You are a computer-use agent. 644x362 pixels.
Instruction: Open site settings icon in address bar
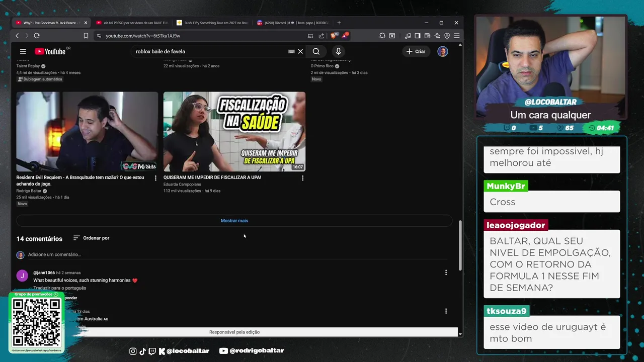(99, 36)
